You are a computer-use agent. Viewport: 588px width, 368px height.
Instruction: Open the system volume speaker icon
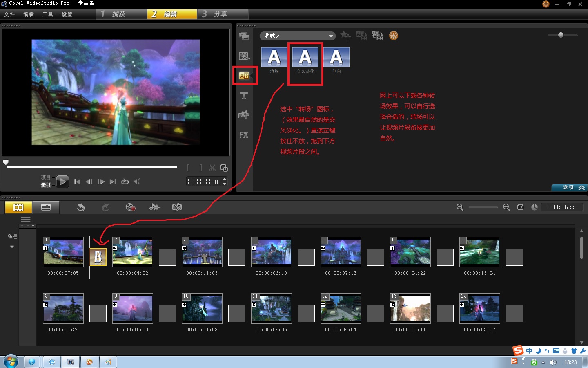pyautogui.click(x=553, y=362)
